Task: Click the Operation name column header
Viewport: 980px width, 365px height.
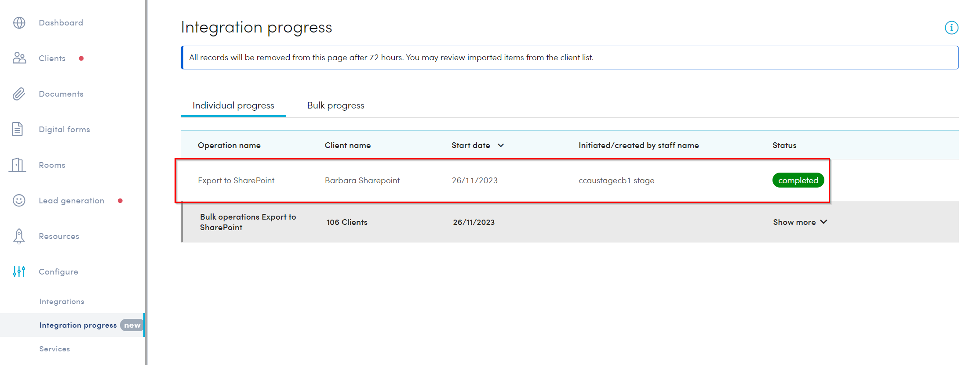Action: 229,145
